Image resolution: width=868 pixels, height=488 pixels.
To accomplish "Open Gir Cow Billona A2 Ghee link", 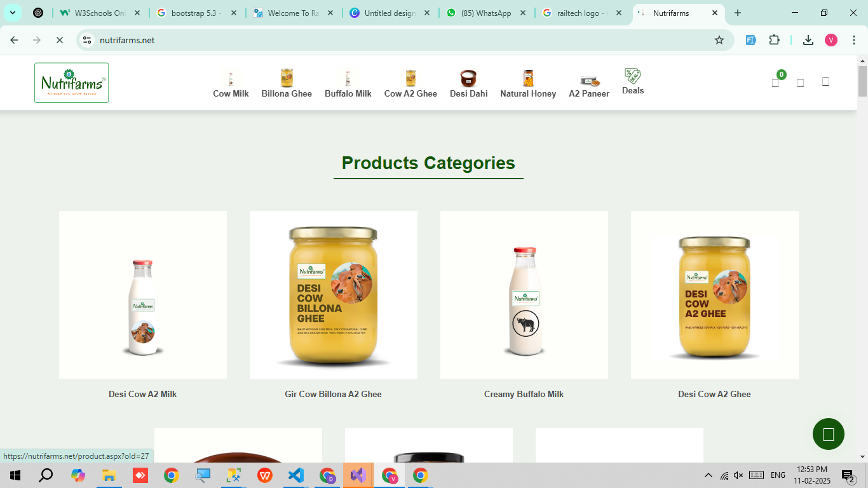I will coord(333,394).
